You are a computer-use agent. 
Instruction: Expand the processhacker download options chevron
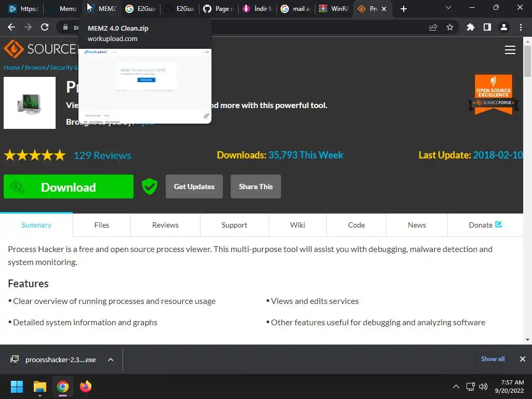coord(111,360)
